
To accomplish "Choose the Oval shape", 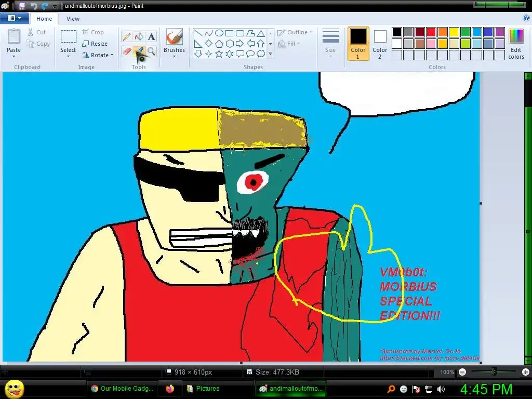I will [x=219, y=33].
